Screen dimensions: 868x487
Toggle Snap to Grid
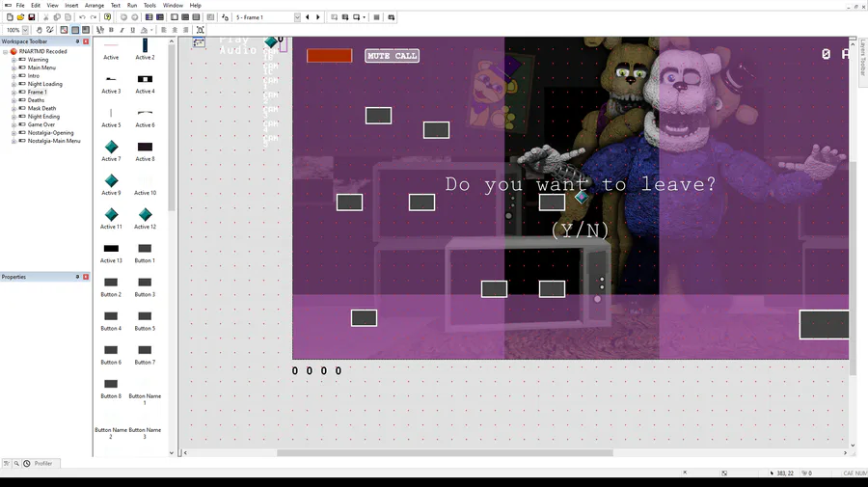click(85, 30)
